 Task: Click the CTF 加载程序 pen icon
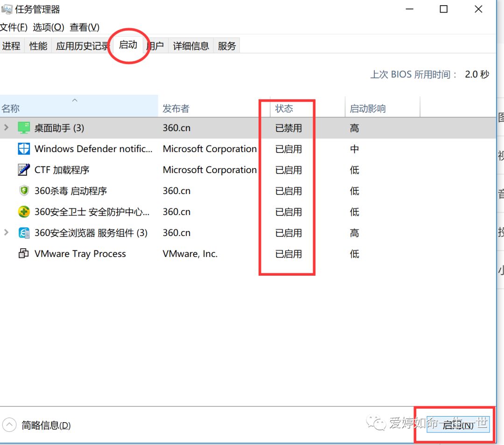point(24,170)
